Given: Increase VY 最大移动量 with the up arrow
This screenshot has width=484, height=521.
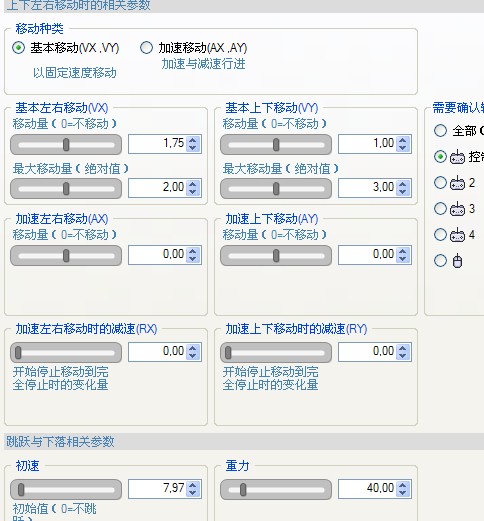Looking at the screenshot, I should (403, 184).
